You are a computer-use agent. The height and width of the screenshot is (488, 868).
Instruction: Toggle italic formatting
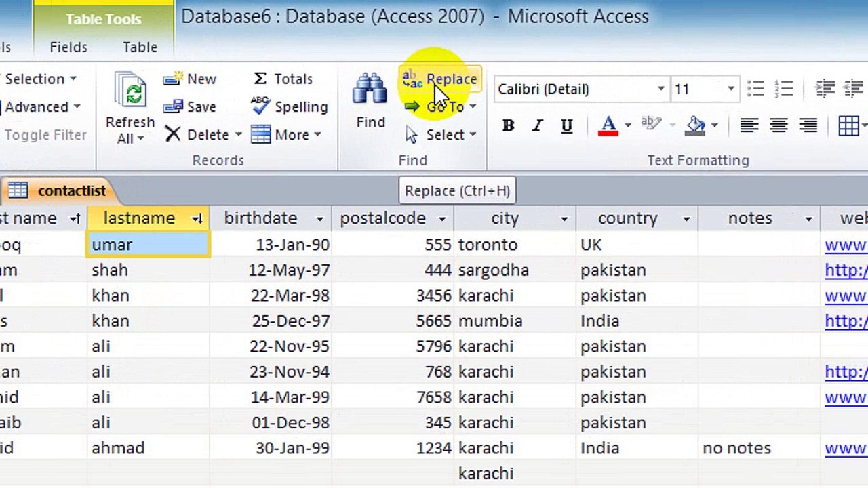tap(537, 125)
